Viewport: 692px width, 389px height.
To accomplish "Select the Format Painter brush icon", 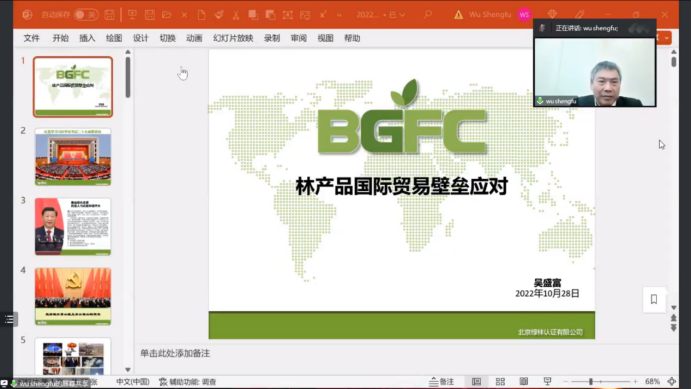I will [219, 15].
